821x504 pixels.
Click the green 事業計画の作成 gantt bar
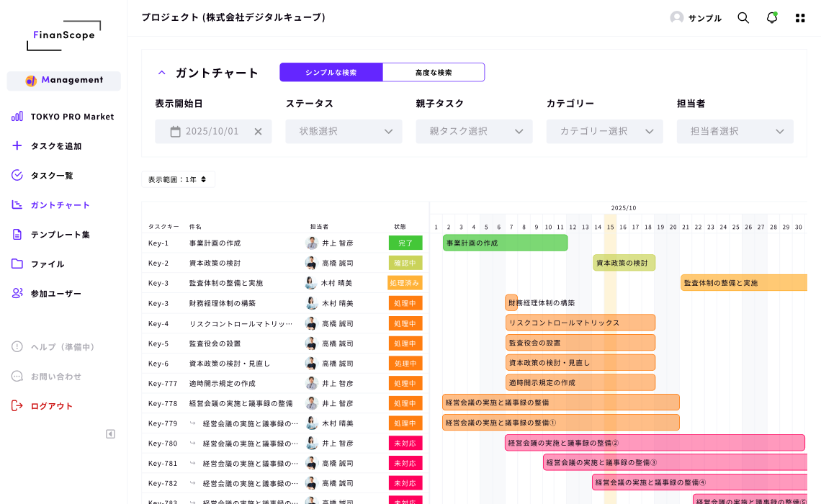(505, 243)
